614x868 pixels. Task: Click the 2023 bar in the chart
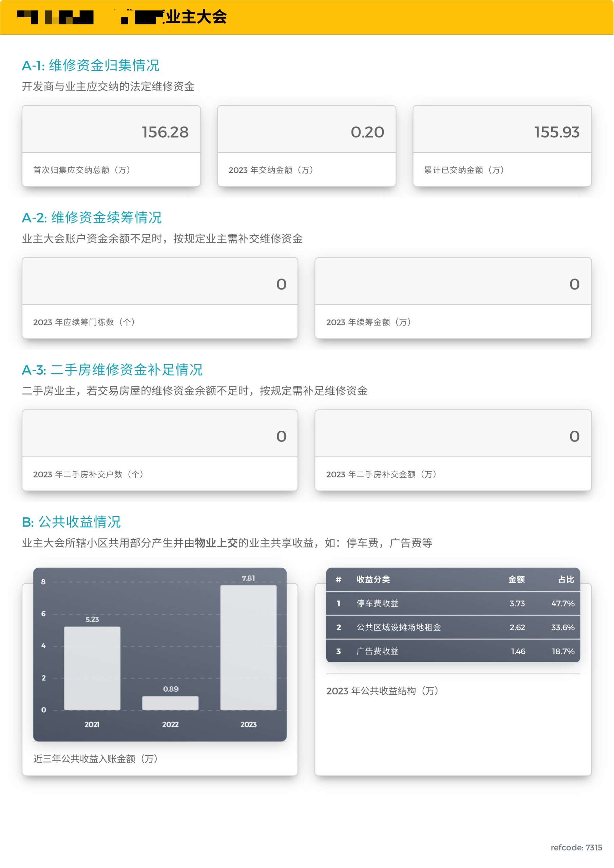point(249,648)
